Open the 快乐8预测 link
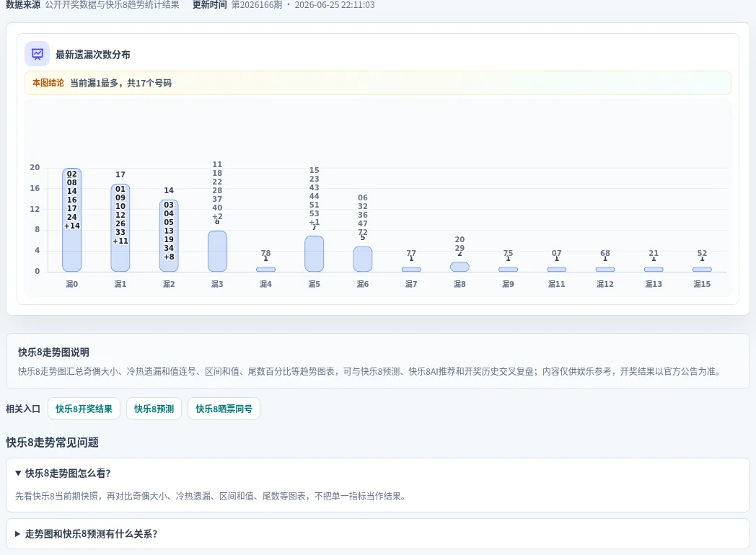Screen dimensions: 756x555 (x=154, y=409)
